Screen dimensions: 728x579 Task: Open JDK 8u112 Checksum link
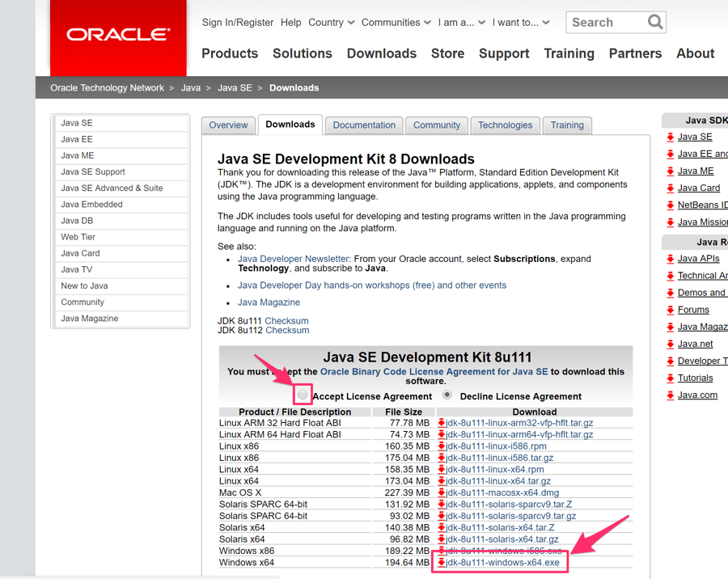pos(287,330)
